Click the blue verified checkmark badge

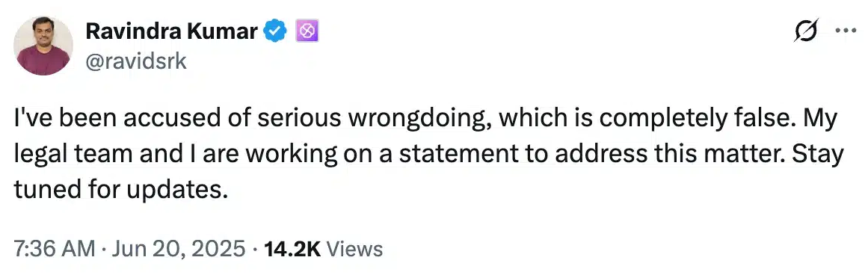[x=275, y=33]
